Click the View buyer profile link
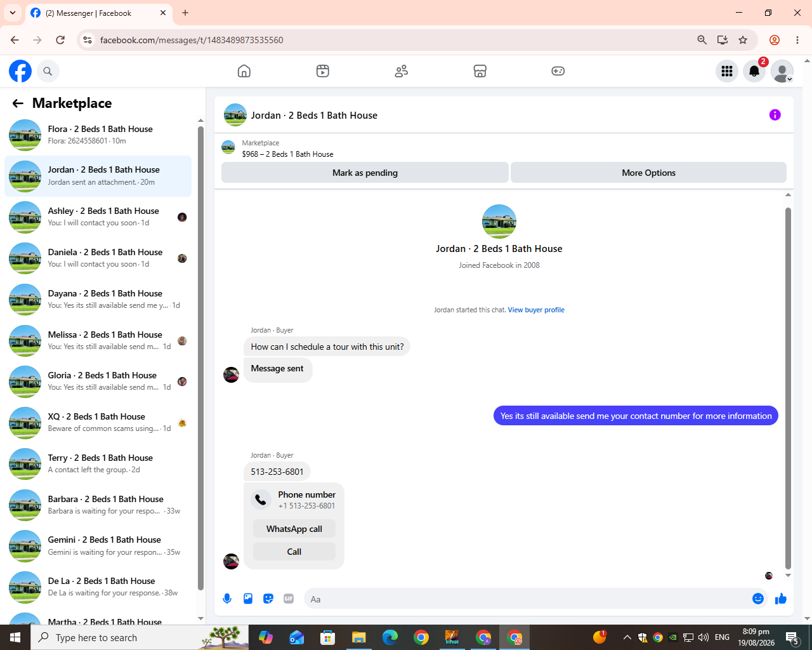The image size is (812, 650). [x=536, y=310]
